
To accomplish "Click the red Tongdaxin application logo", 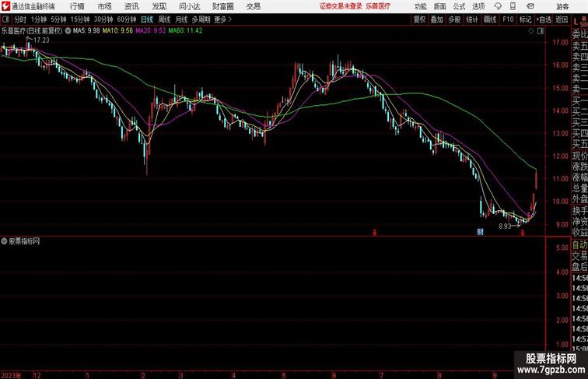I will (x=6, y=6).
